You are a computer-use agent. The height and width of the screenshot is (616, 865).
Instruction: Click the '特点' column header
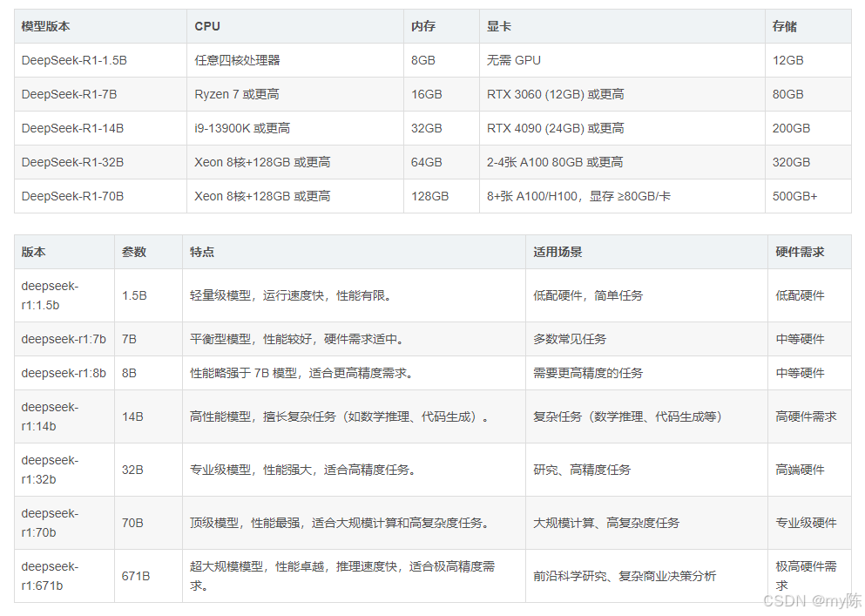[x=355, y=253]
